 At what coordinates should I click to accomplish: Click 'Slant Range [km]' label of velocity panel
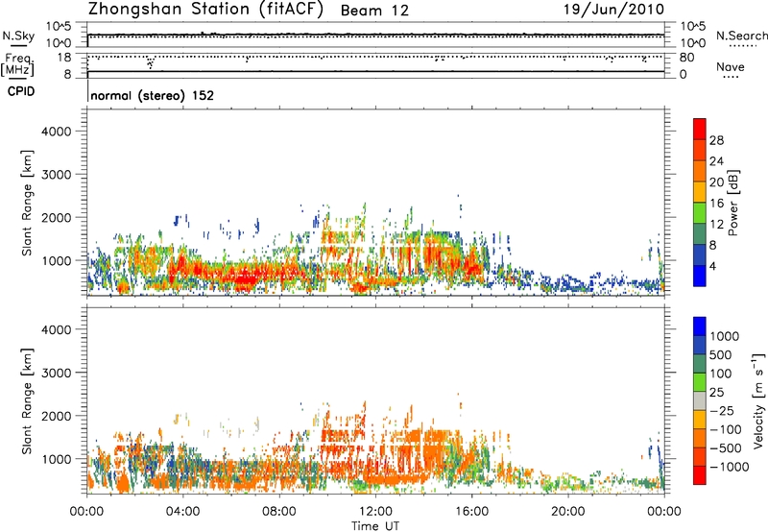pos(27,401)
